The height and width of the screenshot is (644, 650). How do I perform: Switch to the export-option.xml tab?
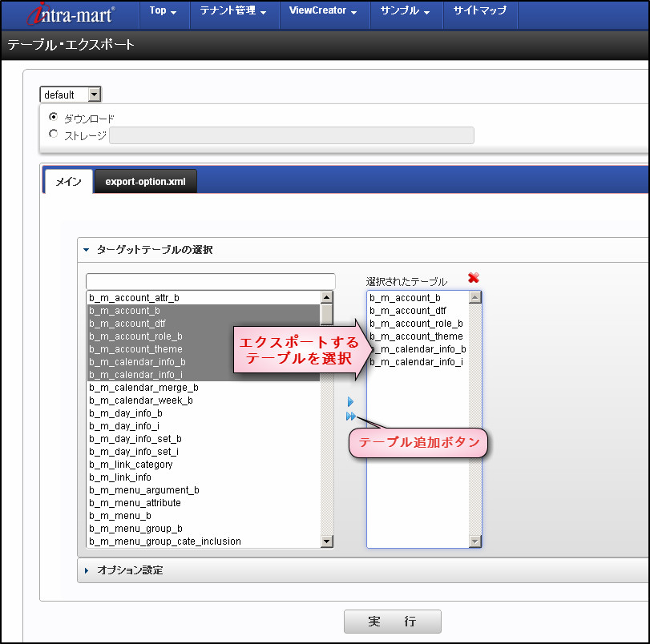(x=145, y=181)
